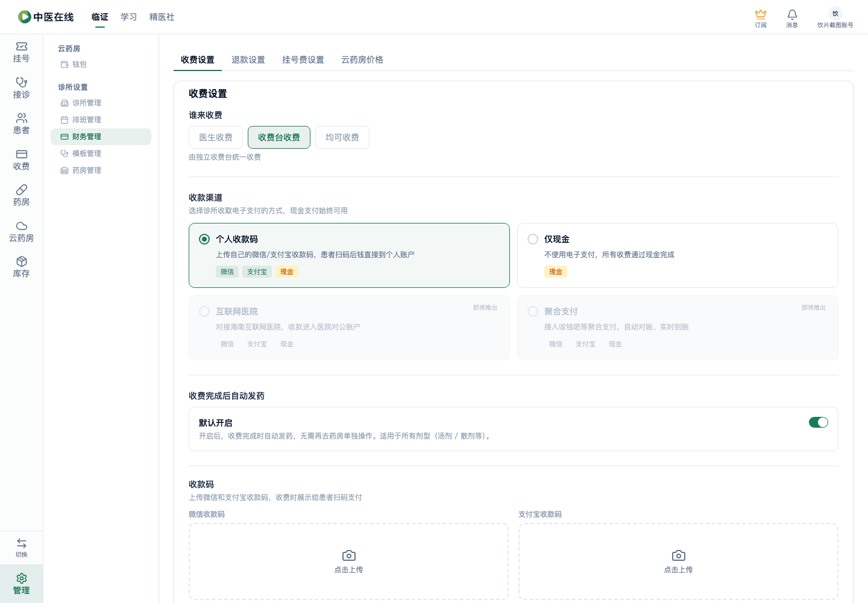Click camera icon in 微信收款码 upload area
868x603 pixels.
click(349, 555)
